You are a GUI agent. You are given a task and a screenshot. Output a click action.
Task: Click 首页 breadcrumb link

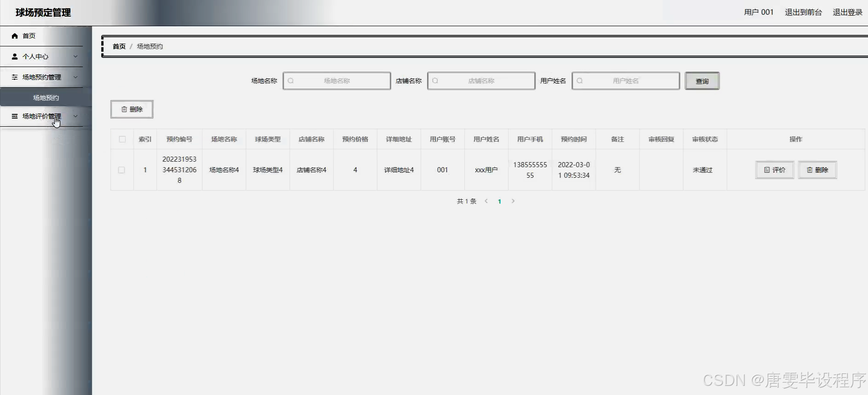119,46
